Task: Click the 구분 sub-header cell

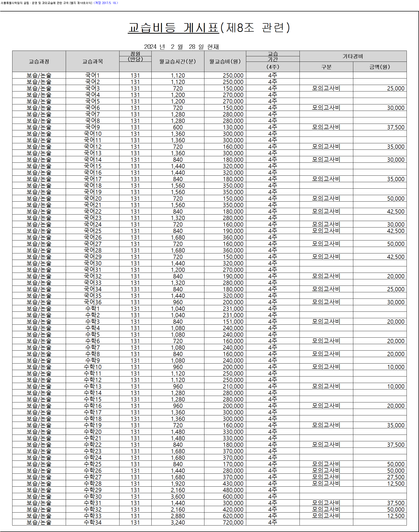Action: coord(326,67)
